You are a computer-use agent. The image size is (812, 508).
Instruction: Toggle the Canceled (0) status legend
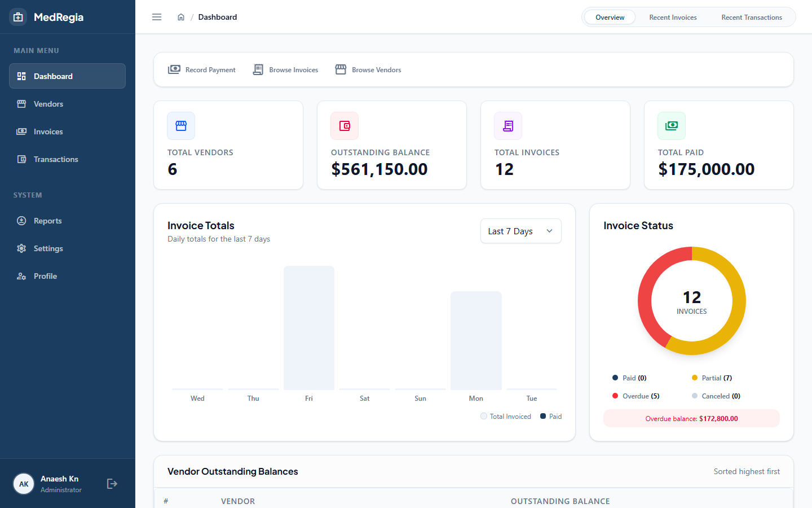tap(716, 396)
